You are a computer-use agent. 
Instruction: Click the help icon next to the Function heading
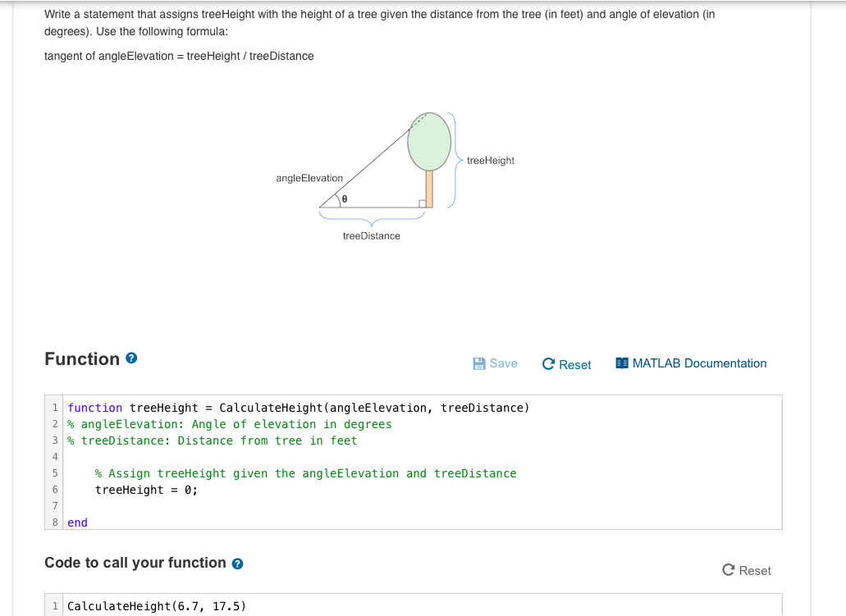click(131, 358)
